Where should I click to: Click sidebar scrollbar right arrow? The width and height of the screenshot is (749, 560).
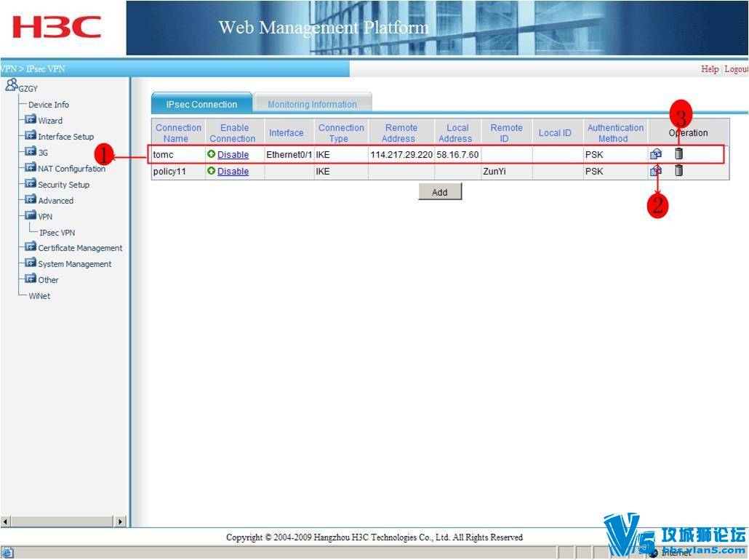tap(121, 521)
